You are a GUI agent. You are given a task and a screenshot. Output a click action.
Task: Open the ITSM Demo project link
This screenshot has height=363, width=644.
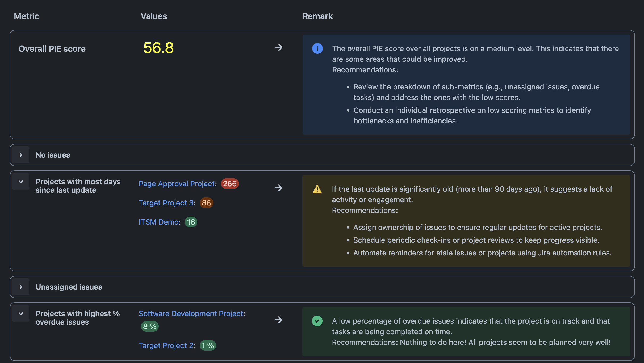click(x=159, y=222)
